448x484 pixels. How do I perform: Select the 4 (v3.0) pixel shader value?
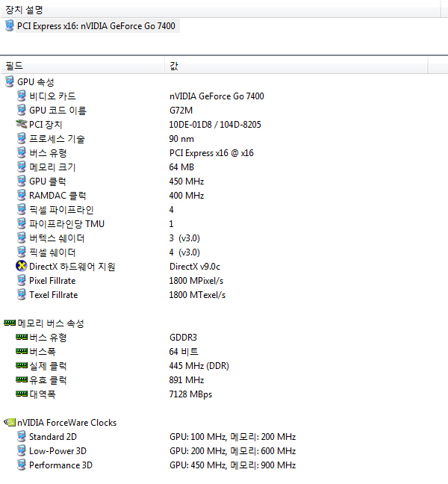(x=184, y=252)
